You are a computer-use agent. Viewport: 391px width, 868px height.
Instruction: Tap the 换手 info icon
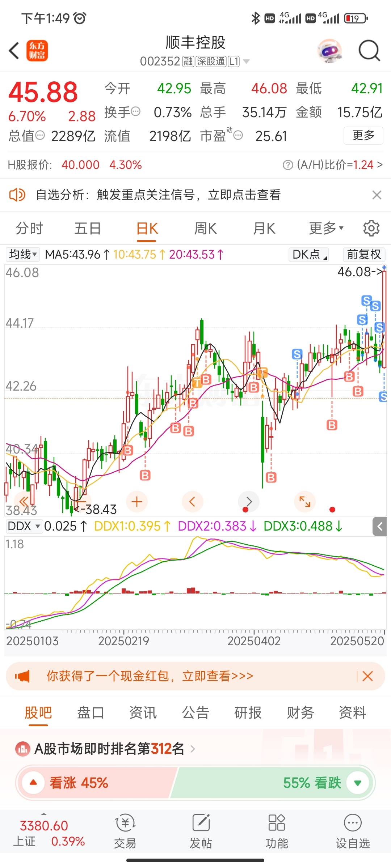coord(135,111)
